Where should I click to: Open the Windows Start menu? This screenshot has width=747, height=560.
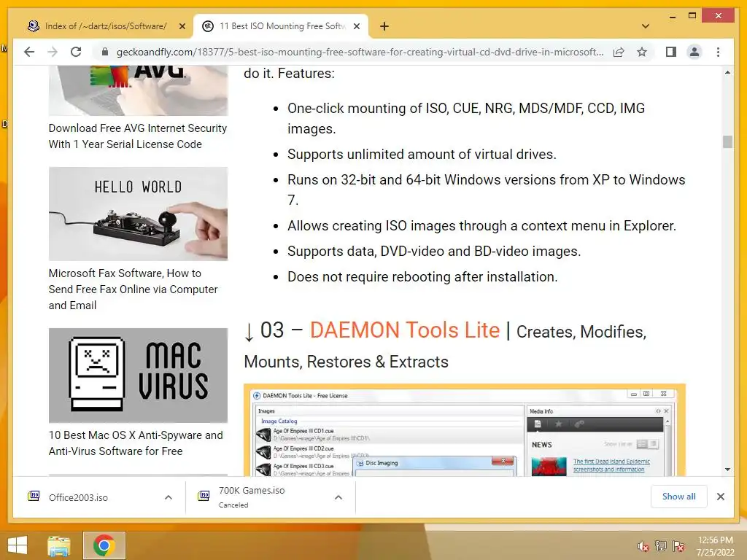pyautogui.click(x=18, y=545)
